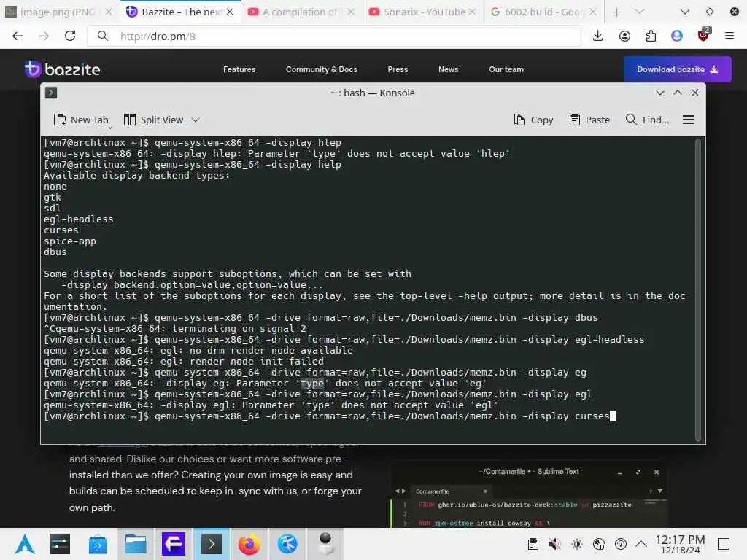Open the Dolphin file manager taskbar icon

click(135, 544)
